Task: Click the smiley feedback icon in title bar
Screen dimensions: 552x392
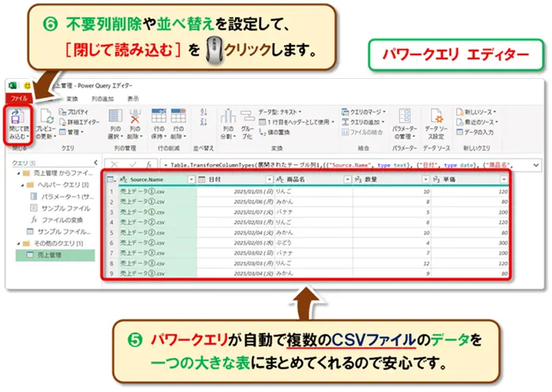Action: pyautogui.click(x=27, y=86)
